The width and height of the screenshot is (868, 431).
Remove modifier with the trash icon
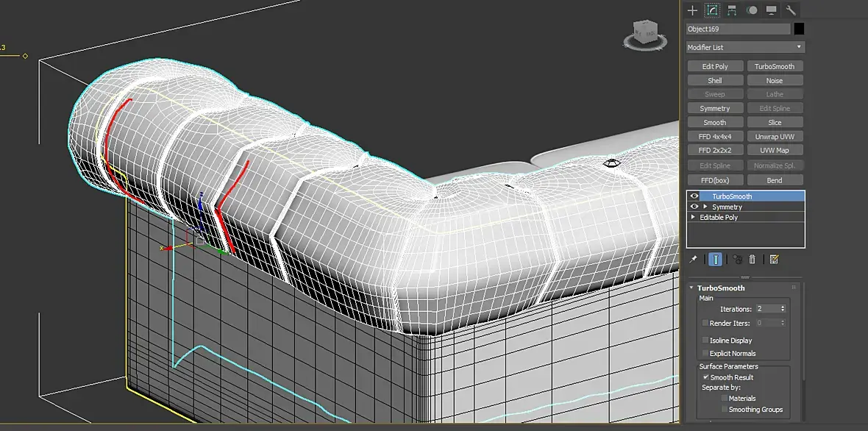(752, 259)
